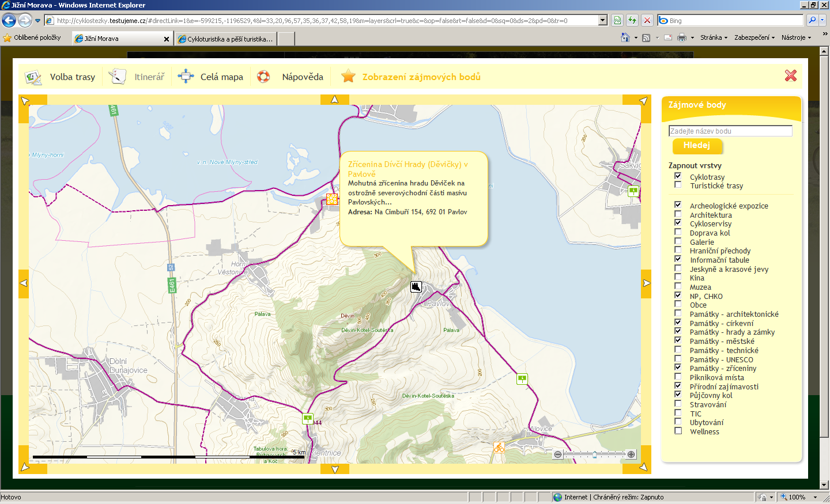Refresh the page
830x504 pixels.
pos(632,20)
